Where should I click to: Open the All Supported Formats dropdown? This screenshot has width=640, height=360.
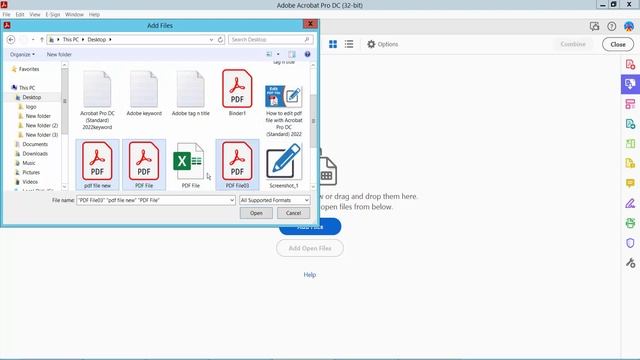(x=274, y=200)
